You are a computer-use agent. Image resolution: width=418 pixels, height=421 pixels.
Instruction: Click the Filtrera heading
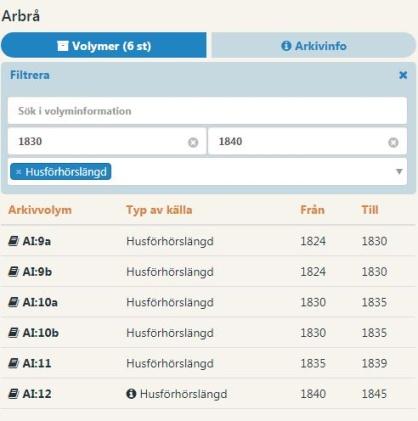[30, 75]
